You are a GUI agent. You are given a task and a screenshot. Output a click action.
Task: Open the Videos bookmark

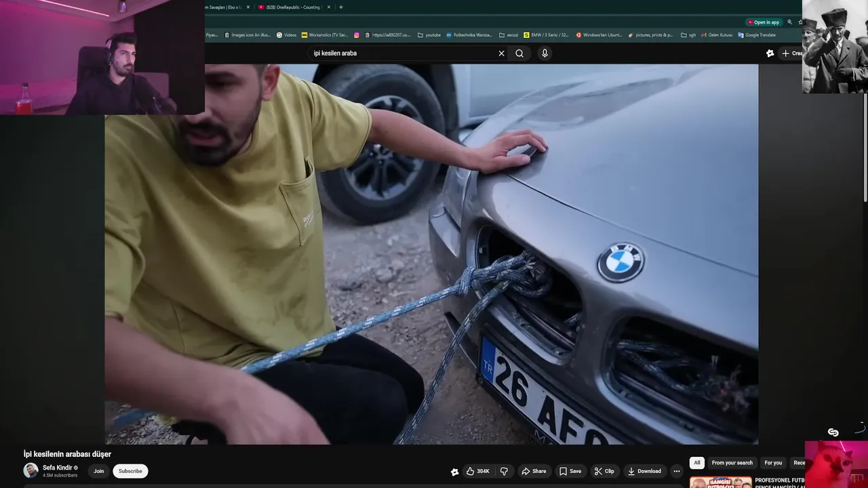point(286,35)
